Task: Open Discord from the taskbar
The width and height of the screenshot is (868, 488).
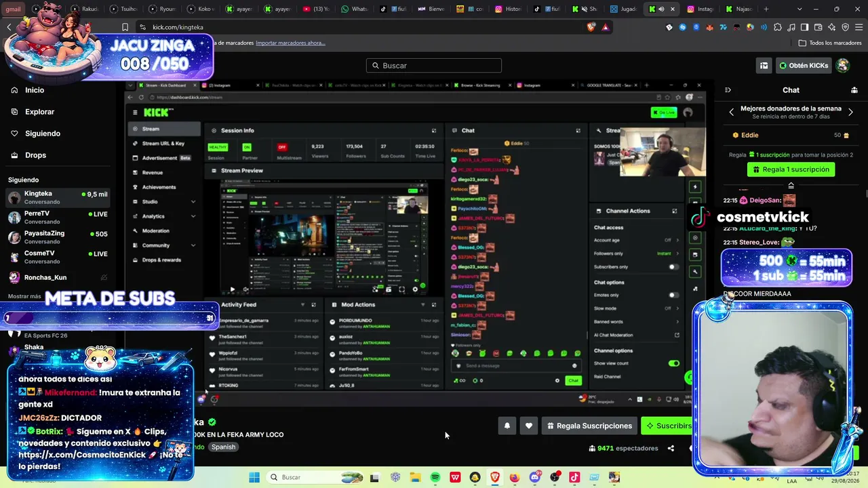Action: (x=535, y=477)
